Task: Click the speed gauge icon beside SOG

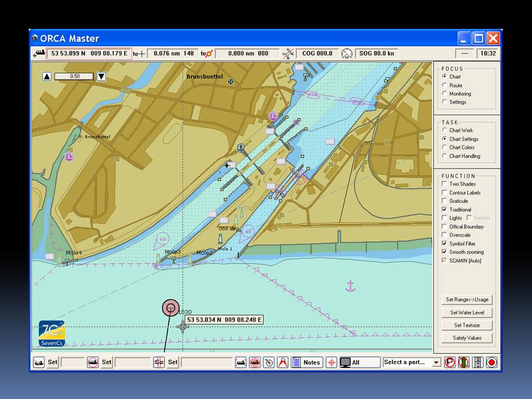Action: (347, 54)
